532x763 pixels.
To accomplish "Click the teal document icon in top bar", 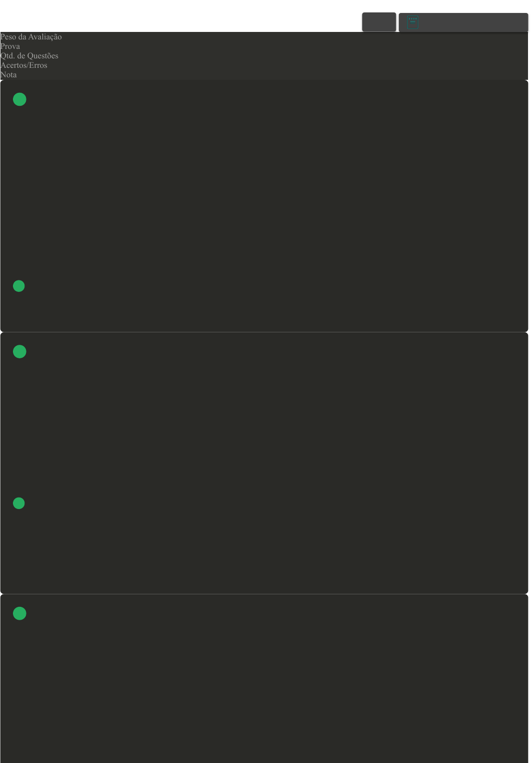I will click(412, 22).
